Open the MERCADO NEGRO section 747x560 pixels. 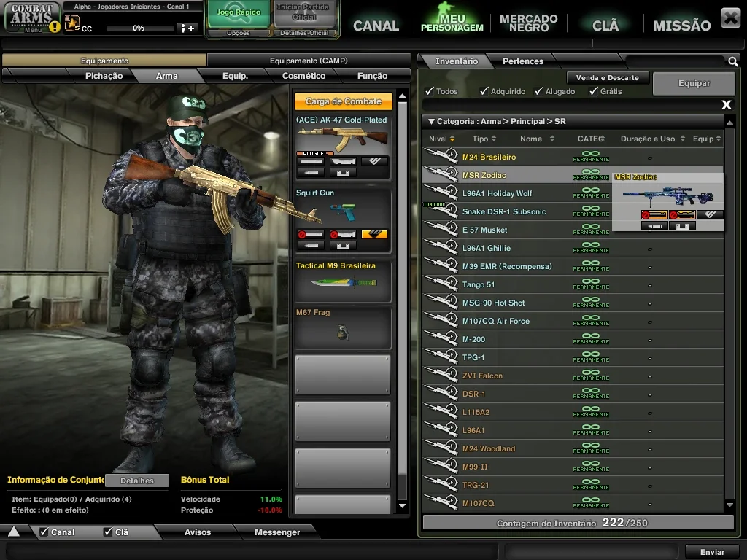click(528, 23)
